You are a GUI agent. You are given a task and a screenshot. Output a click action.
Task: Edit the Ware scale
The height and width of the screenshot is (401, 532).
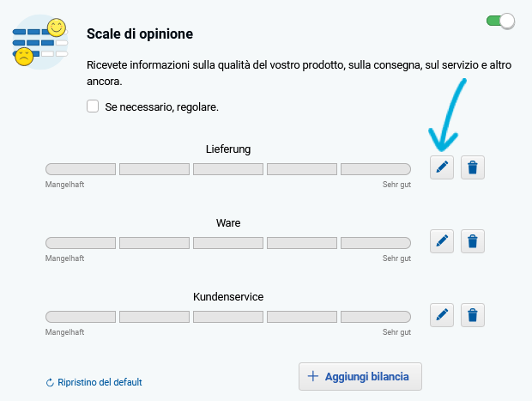[x=441, y=241]
